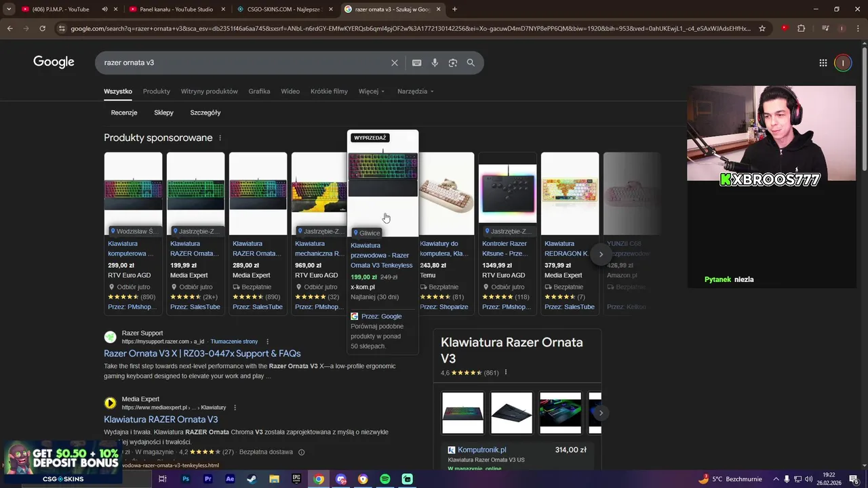
Task: Open the Google account avatar
Action: [x=843, y=62]
